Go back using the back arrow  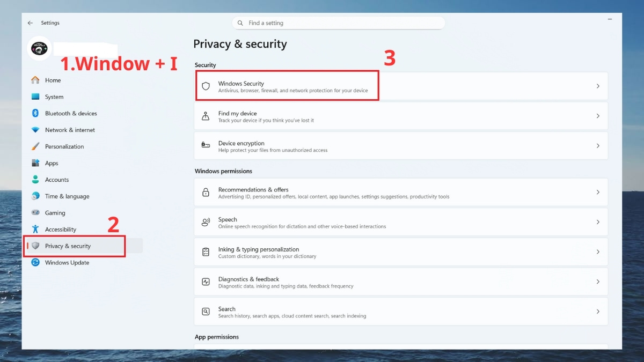tap(30, 23)
